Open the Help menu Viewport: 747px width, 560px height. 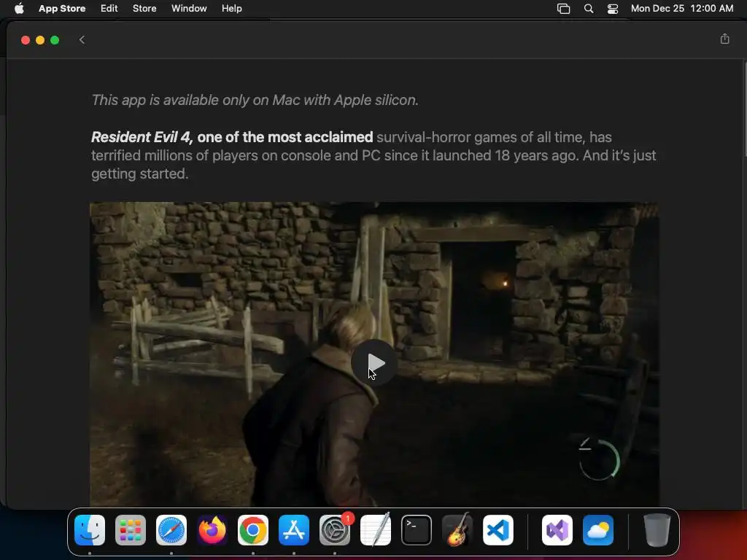231,9
